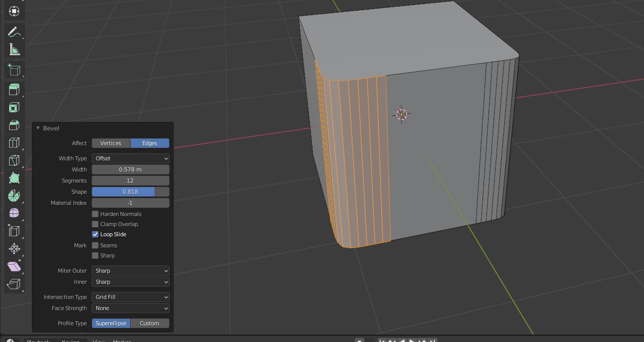Viewport: 644px width, 342px height.
Task: Switch Profile Type to Superellipse
Action: (111, 323)
